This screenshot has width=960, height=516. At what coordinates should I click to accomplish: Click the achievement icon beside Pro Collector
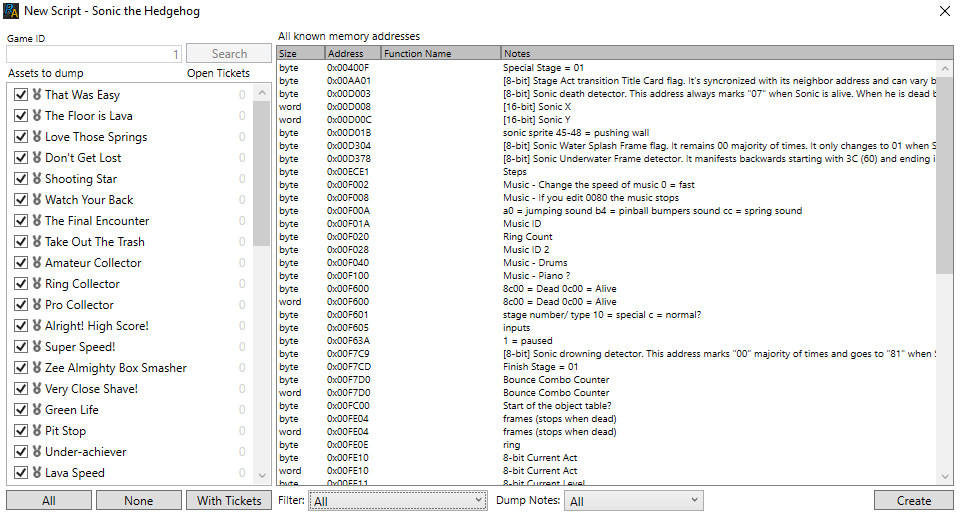pyautogui.click(x=37, y=305)
